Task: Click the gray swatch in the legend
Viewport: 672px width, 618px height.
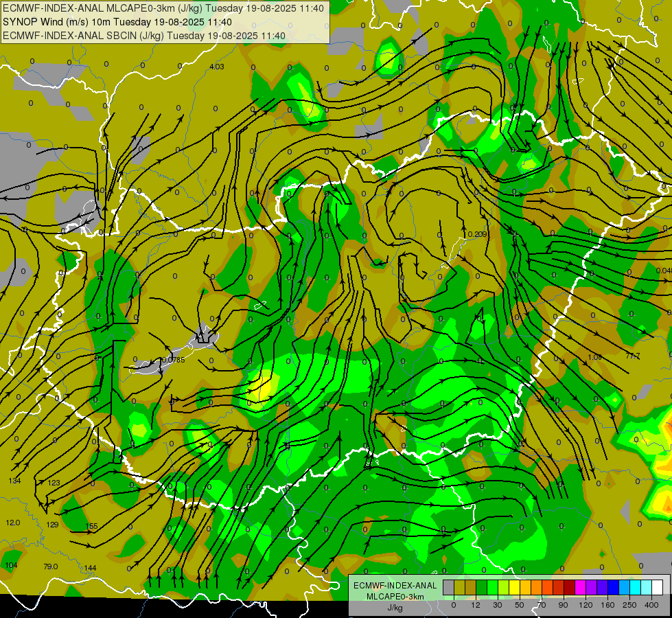Action: [449, 587]
